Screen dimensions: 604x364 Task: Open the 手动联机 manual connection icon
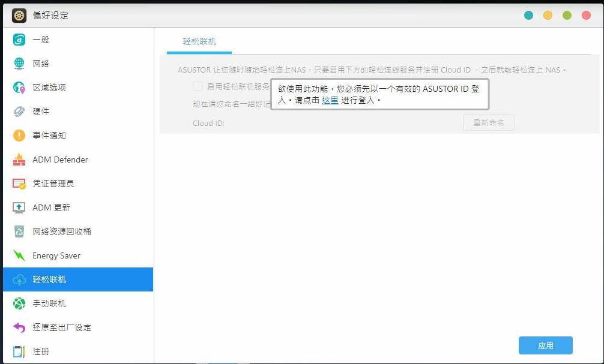(x=18, y=303)
